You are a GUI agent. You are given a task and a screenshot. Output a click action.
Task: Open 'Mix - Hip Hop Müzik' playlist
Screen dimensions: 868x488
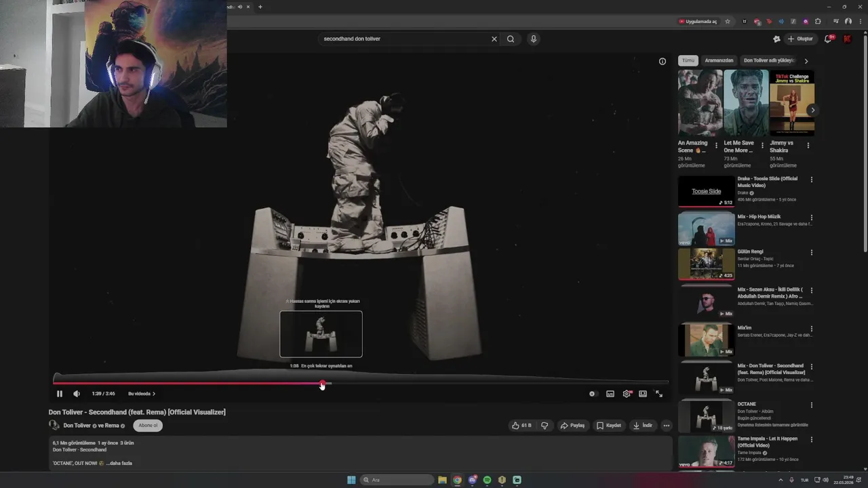(706, 229)
